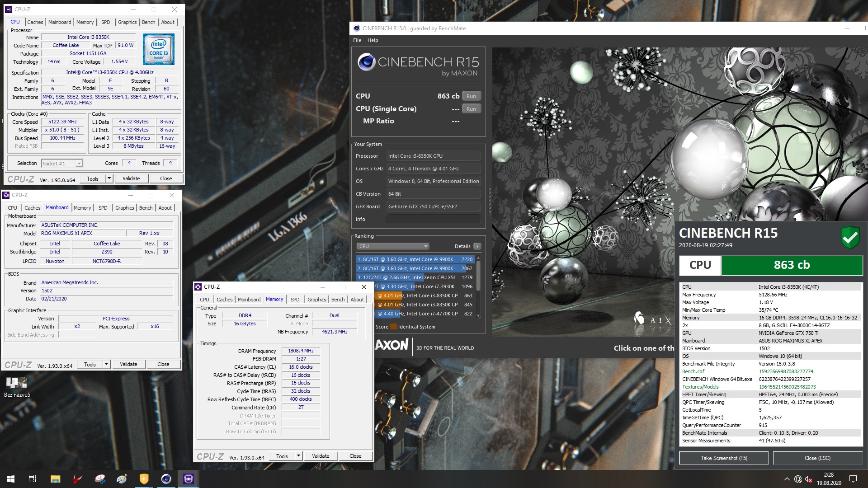Select ranking row i9-9900K scoring 2220
868x488 pixels.
[415, 259]
